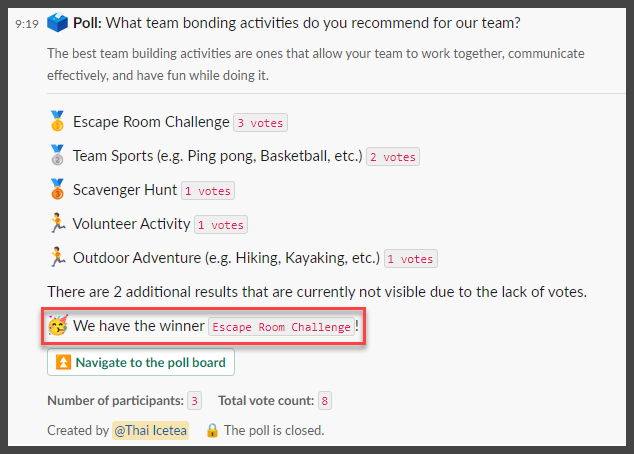The image size is (634, 454).
Task: Click the 1 votes badge for Outdoor Adventure
Action: 411,258
